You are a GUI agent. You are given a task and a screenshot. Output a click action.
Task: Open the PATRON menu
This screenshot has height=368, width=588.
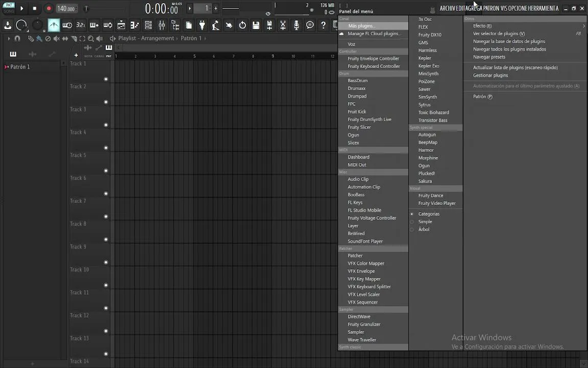(x=491, y=8)
